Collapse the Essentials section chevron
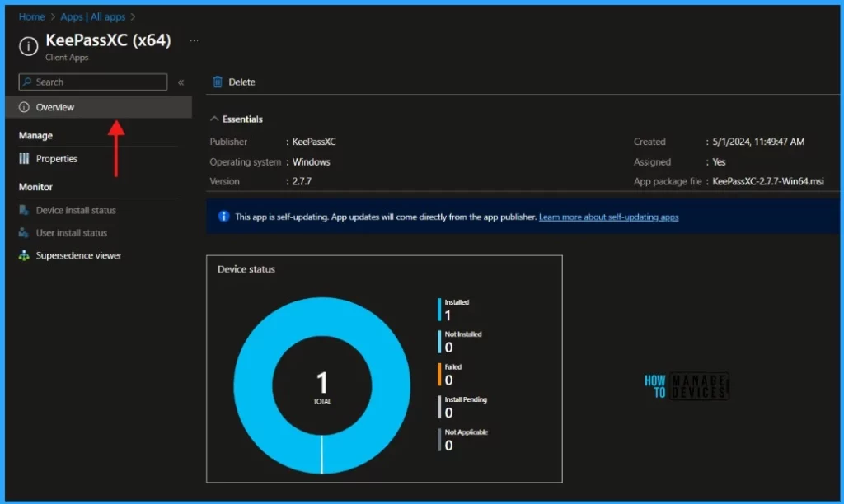The height and width of the screenshot is (504, 844). (x=214, y=119)
